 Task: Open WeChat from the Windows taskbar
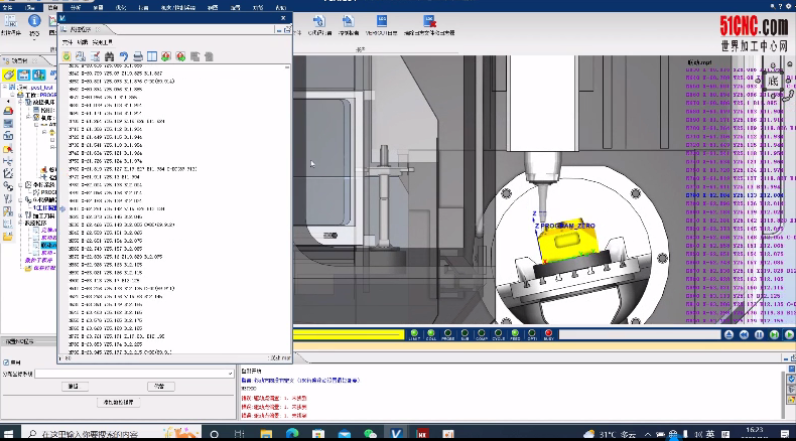pyautogui.click(x=371, y=434)
